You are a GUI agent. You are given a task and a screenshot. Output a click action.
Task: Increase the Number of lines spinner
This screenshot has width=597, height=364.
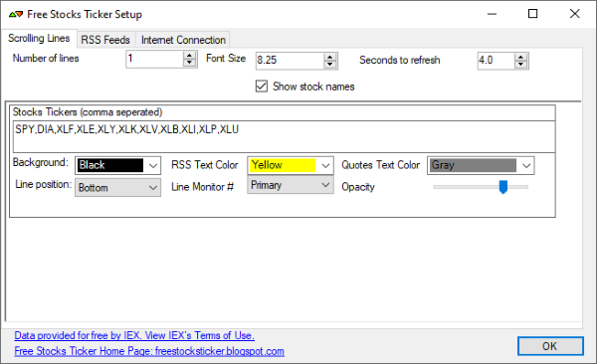click(x=189, y=56)
